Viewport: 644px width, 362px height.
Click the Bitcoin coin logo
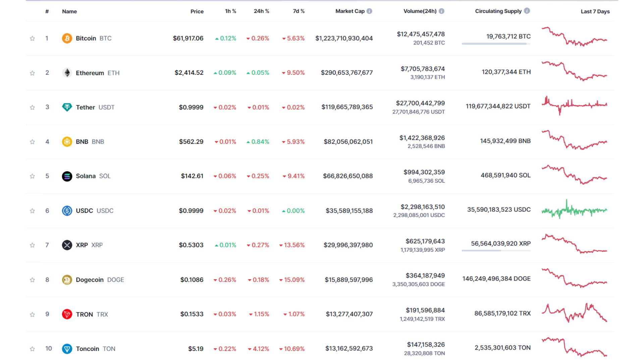(x=67, y=38)
